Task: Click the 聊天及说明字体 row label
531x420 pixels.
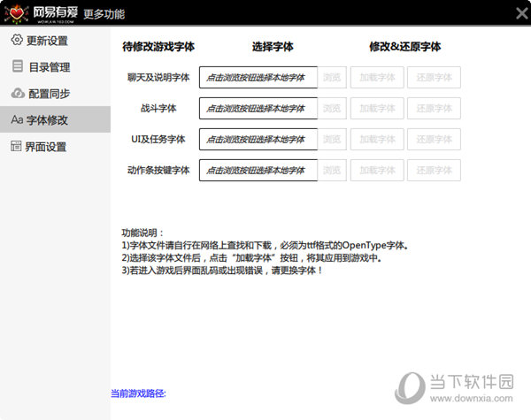Action: click(158, 78)
